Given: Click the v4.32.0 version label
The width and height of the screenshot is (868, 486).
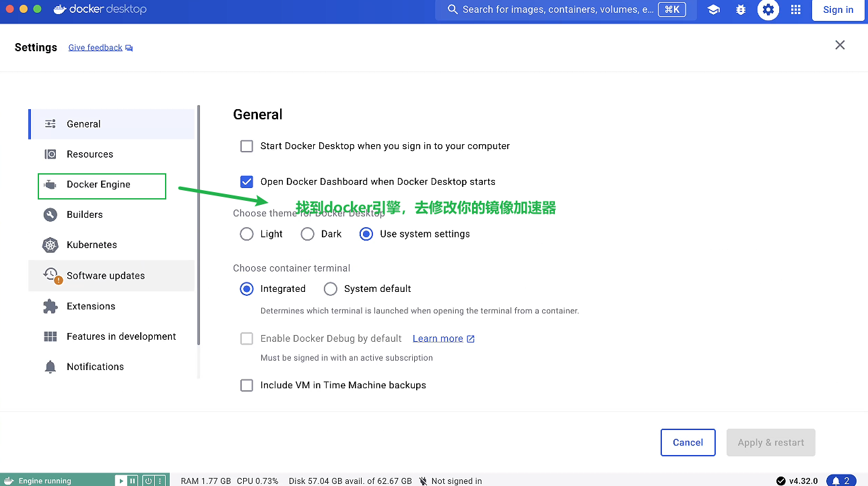Looking at the screenshot, I should click(x=803, y=481).
